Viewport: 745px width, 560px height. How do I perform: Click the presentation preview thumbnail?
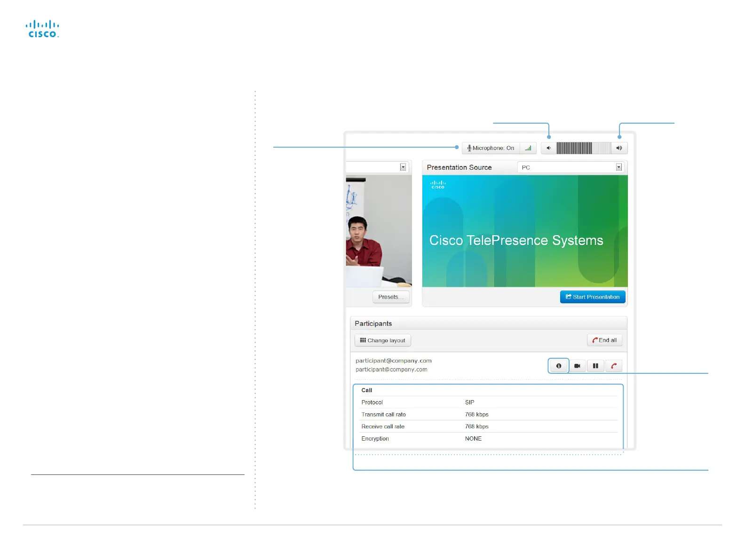pos(525,231)
